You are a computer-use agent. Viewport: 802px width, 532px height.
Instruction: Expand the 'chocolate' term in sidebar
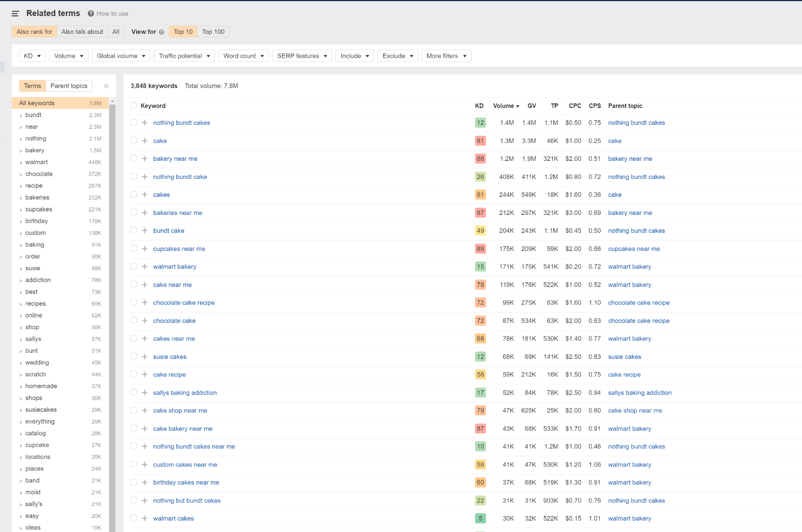(21, 175)
